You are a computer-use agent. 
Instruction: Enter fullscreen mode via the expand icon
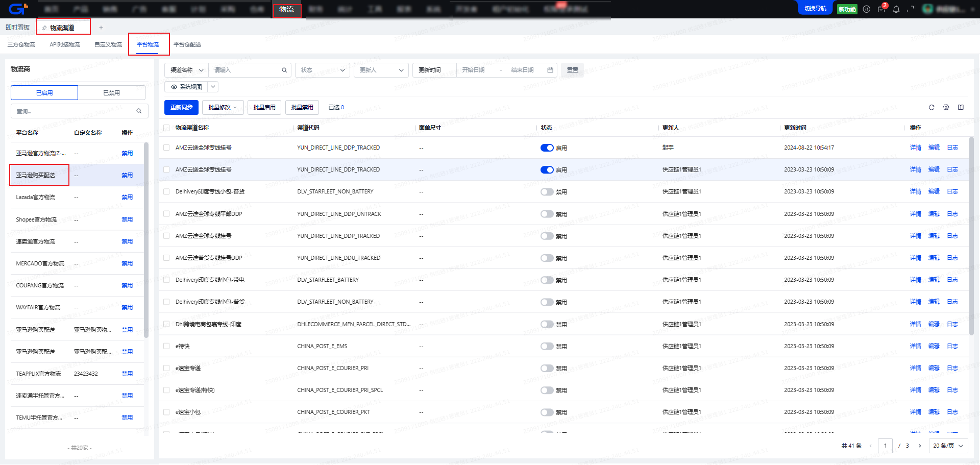tap(910, 9)
